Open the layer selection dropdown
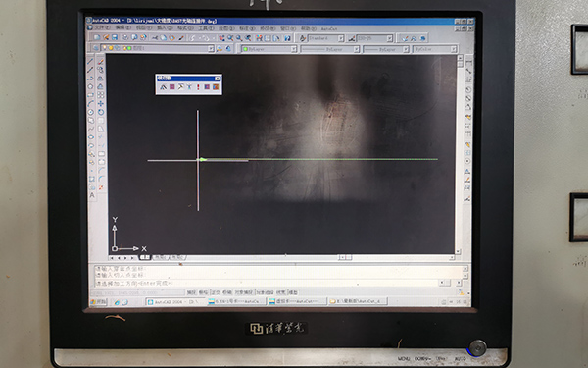The width and height of the screenshot is (588, 368). click(x=157, y=48)
